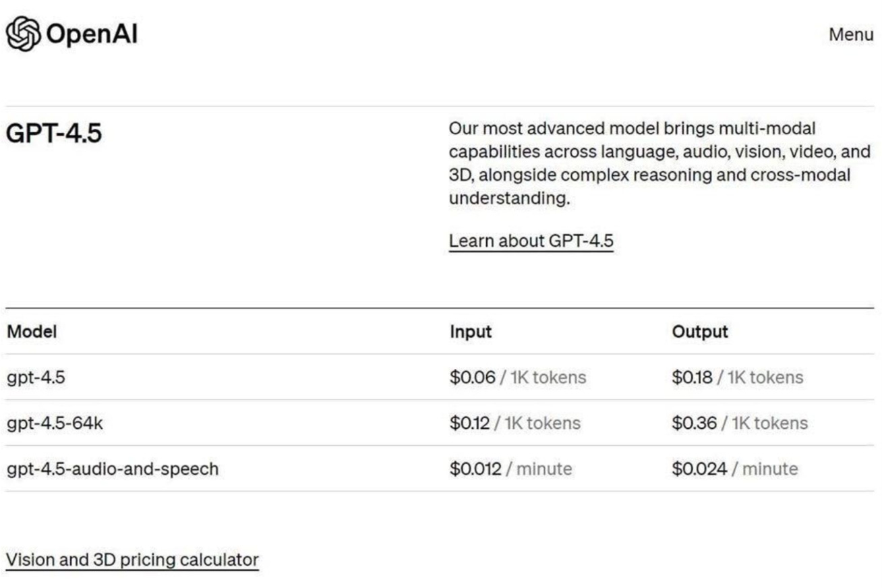This screenshot has height=588, width=882.
Task: Click the Model column header
Action: pos(32,331)
